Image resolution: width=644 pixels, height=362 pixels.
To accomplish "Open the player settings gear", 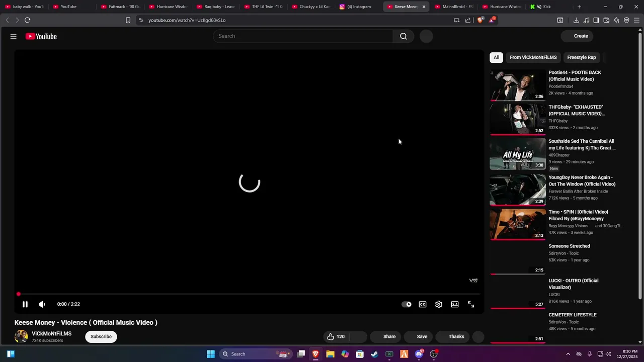I will [x=439, y=304].
